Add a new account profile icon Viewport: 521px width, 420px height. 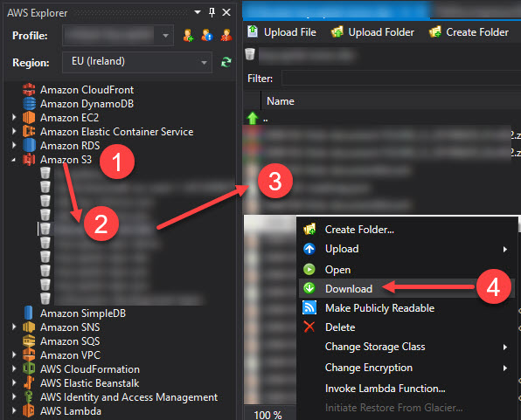click(188, 35)
